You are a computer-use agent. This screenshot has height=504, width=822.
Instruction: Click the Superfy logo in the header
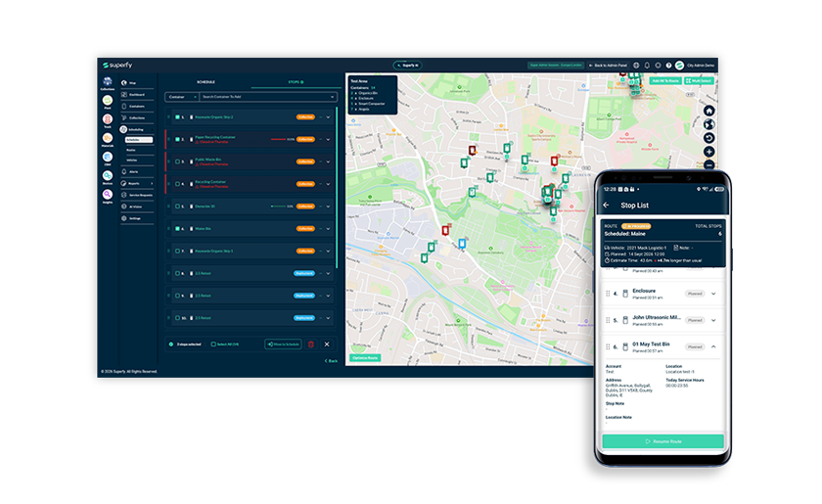117,65
